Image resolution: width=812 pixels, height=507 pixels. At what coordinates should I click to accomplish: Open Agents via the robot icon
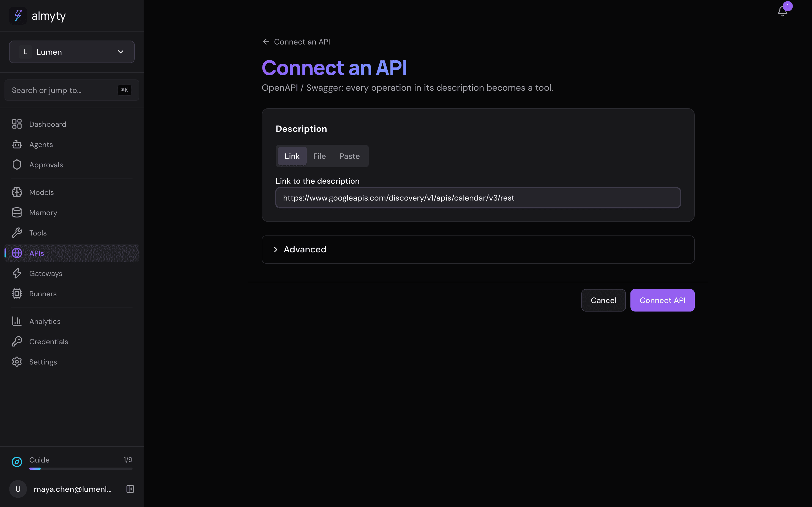(x=17, y=144)
